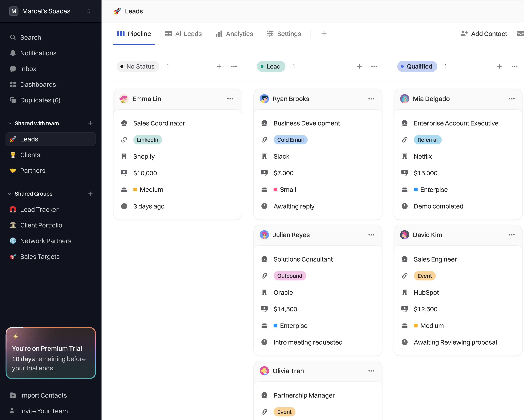Click the Search magnifier in sidebar

click(13, 37)
